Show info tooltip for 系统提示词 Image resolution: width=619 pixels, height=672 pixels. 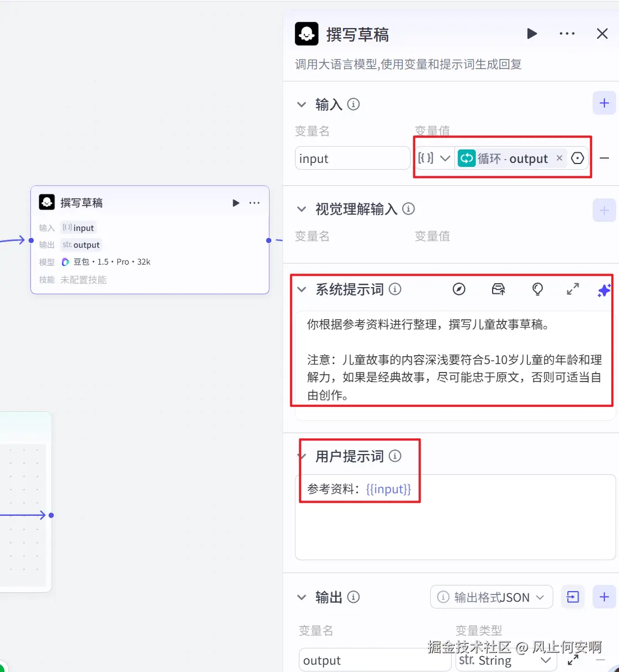[394, 289]
